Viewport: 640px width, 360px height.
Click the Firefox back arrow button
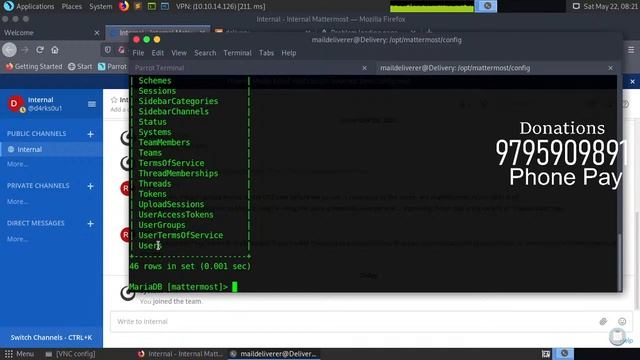[x=9, y=50]
